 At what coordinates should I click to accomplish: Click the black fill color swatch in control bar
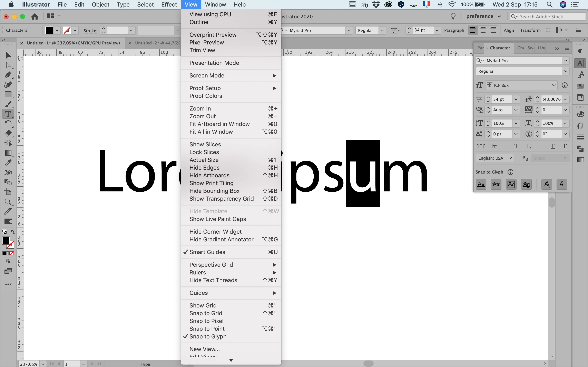(x=49, y=30)
